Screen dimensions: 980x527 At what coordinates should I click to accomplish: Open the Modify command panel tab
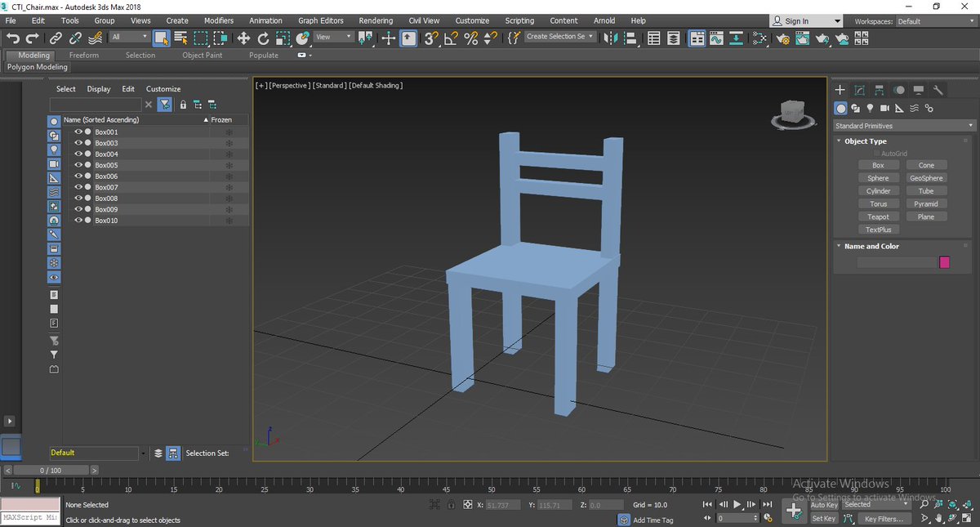[859, 90]
